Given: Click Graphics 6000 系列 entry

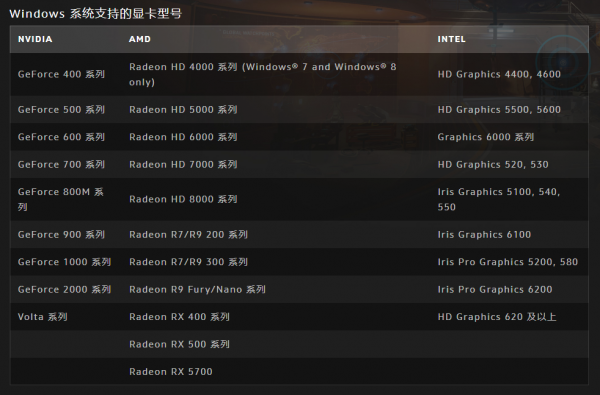Looking at the screenshot, I should point(486,137).
